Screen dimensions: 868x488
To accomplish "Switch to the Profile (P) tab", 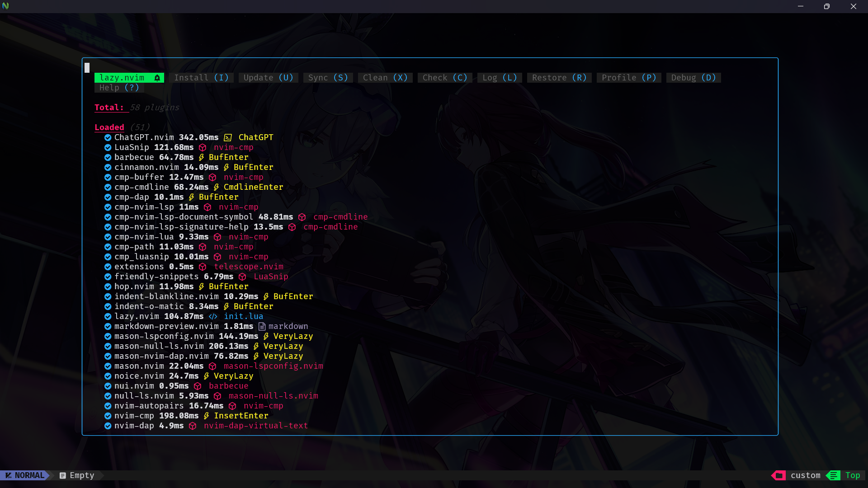I will 628,78.
